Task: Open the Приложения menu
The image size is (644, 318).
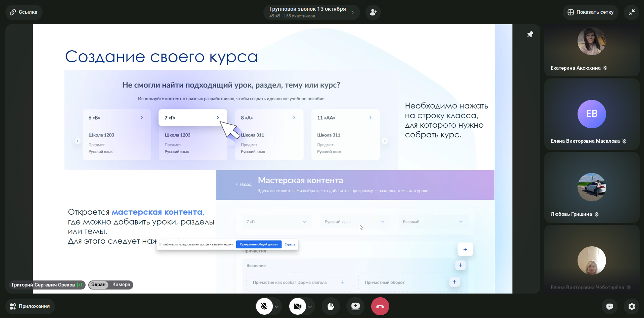Action: (30, 306)
